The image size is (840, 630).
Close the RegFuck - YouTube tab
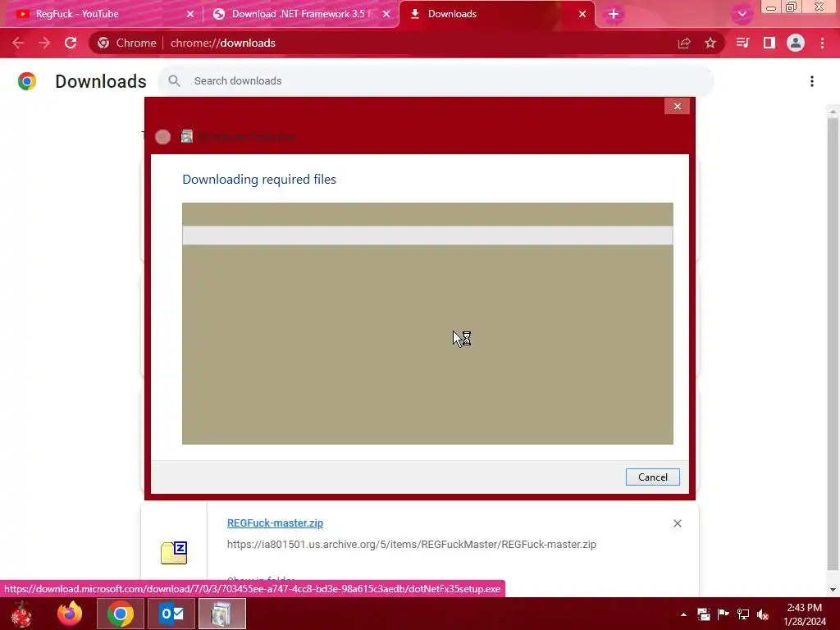190,14
